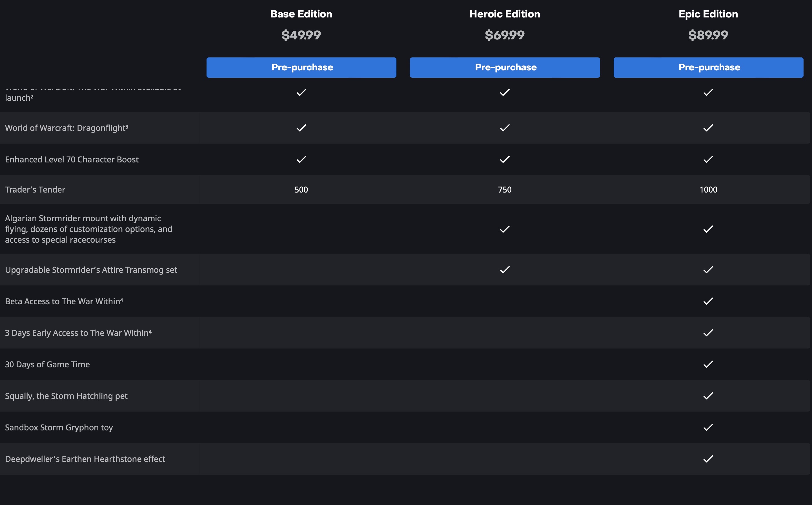Click Epic checkmark for Algarian Stormrider mount
Viewport: 812px width, 505px height.
pyautogui.click(x=708, y=229)
